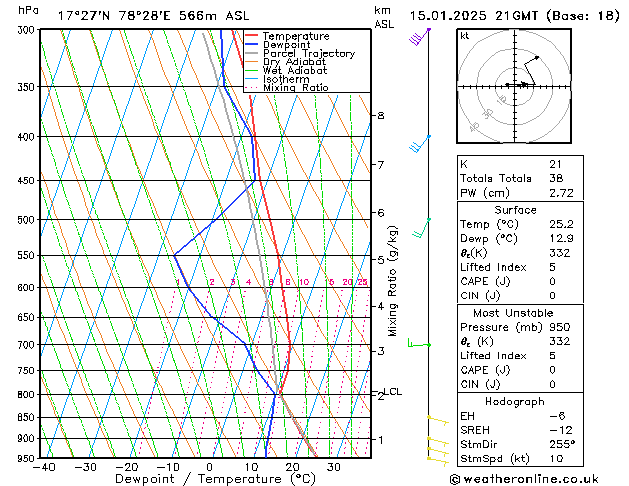This screenshot has width=629, height=486.
Task: Click the 5 km altitude tick label
Action: [x=381, y=259]
